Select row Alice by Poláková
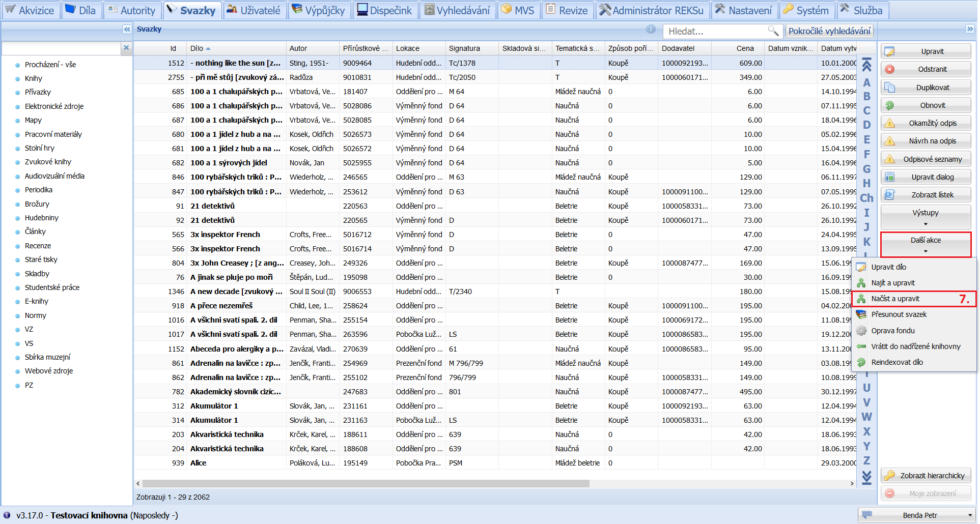This screenshot has height=524, width=980. (496, 463)
